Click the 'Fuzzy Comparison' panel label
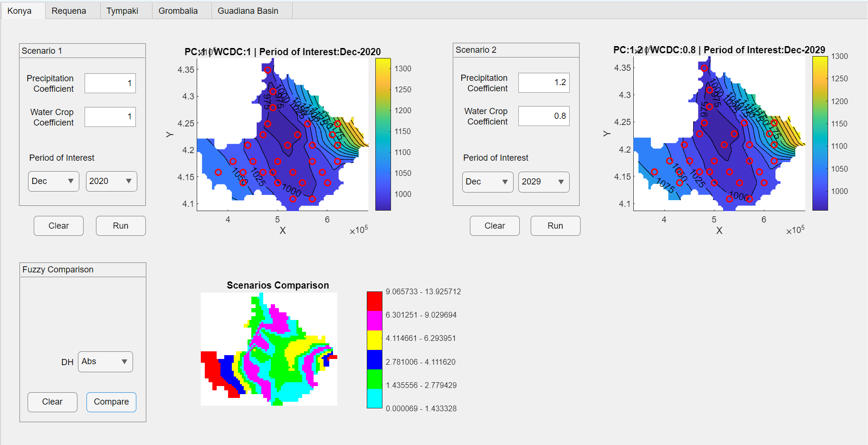Viewport: 868px width, 445px height. 58,270
